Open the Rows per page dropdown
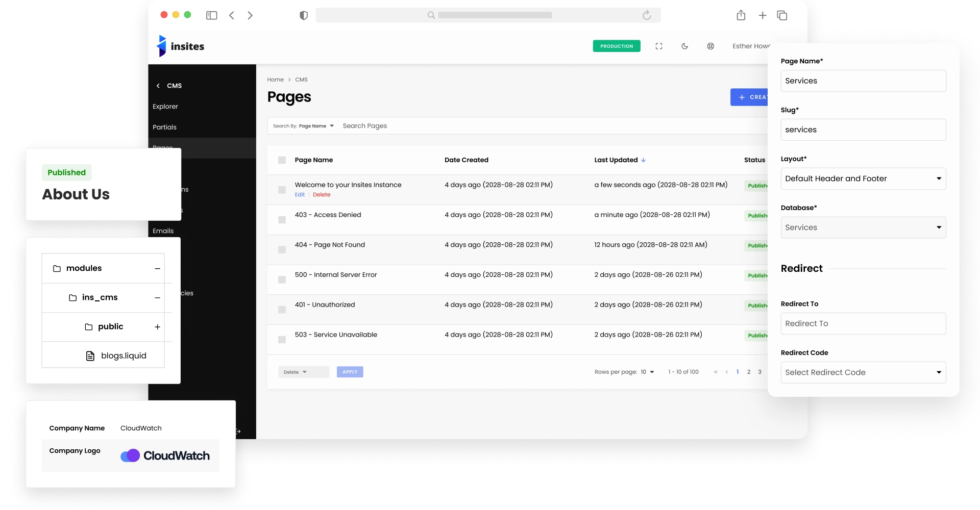 [648, 372]
